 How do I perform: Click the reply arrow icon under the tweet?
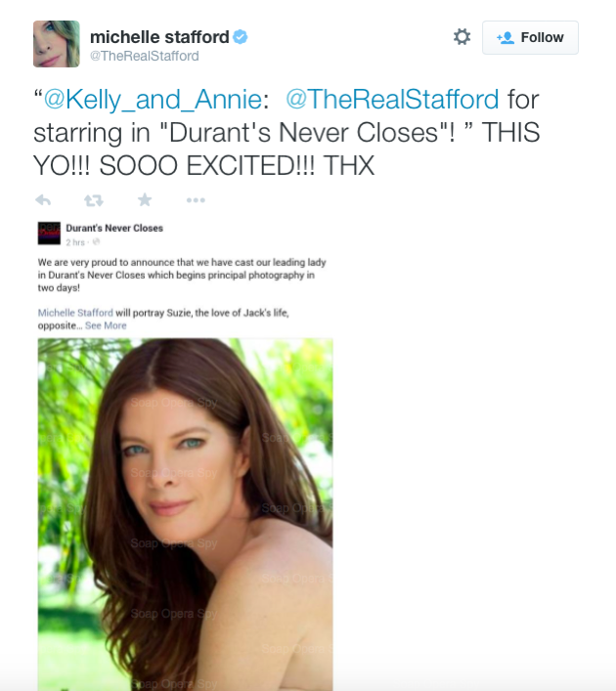43,200
